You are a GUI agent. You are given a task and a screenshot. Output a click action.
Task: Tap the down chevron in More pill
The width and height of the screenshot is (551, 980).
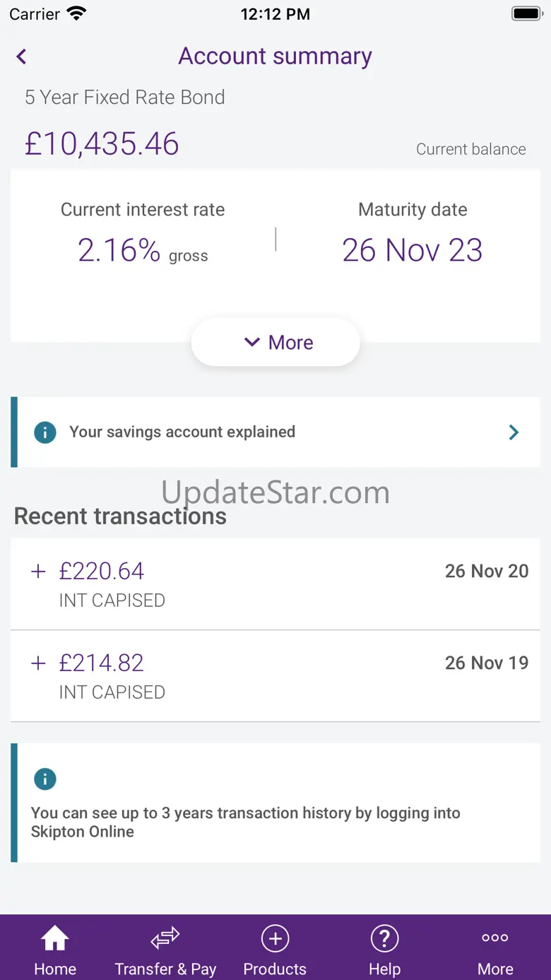click(x=252, y=343)
